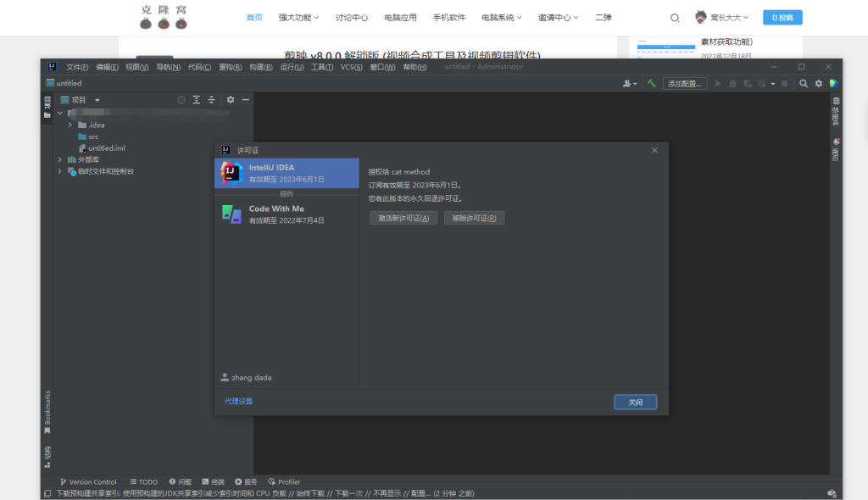Open the 运行(U) menu
This screenshot has height=500, width=868.
[x=292, y=67]
